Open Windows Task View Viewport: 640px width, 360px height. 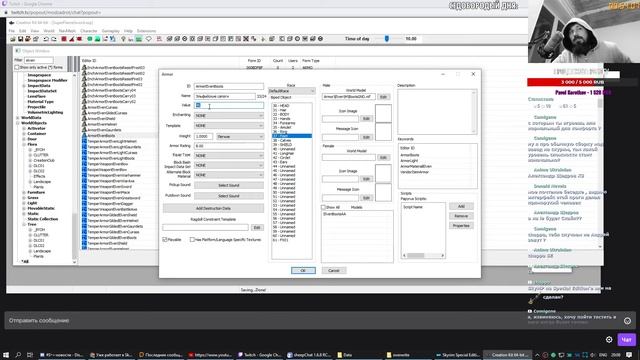tap(30, 355)
